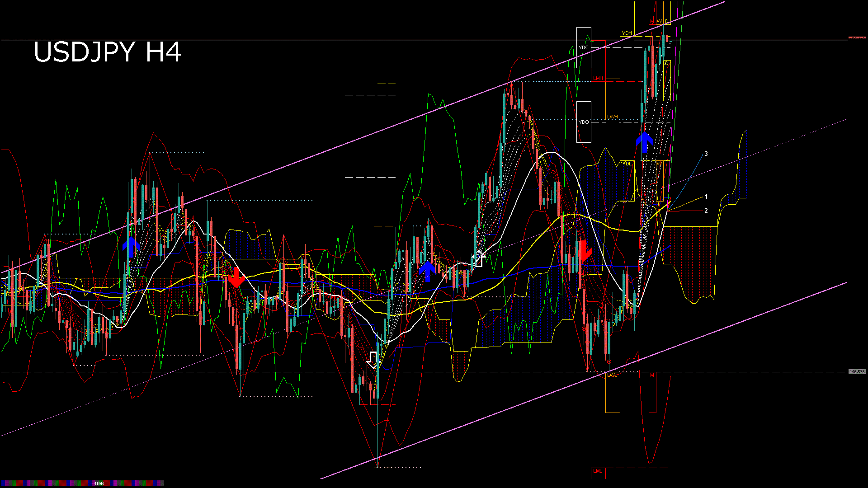Click the 10/6 date on color bar
868x488 pixels.
99,483
